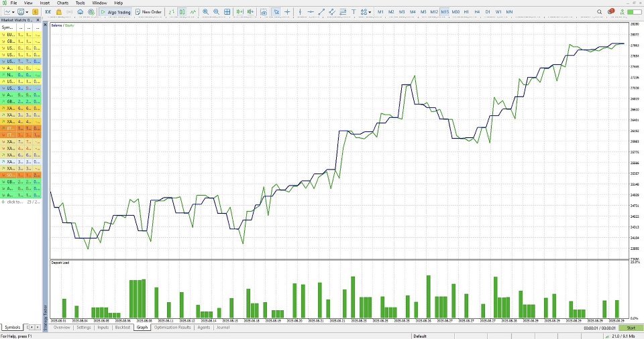Select the M15 timeframe
This screenshot has height=339, width=644.
[445, 12]
